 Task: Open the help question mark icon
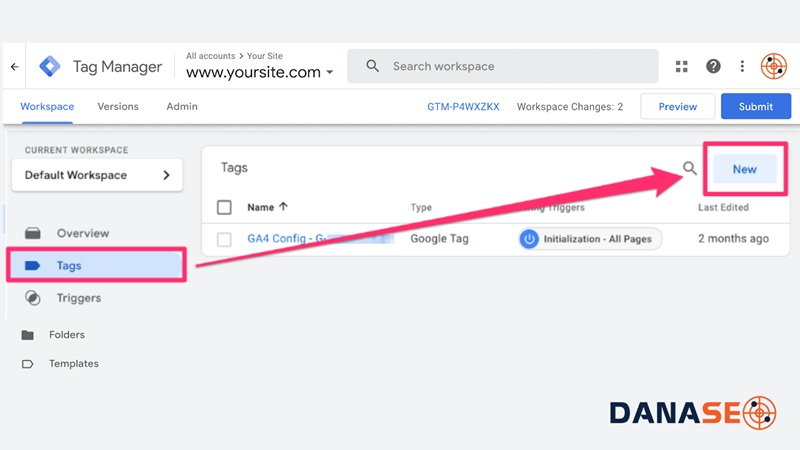(713, 66)
